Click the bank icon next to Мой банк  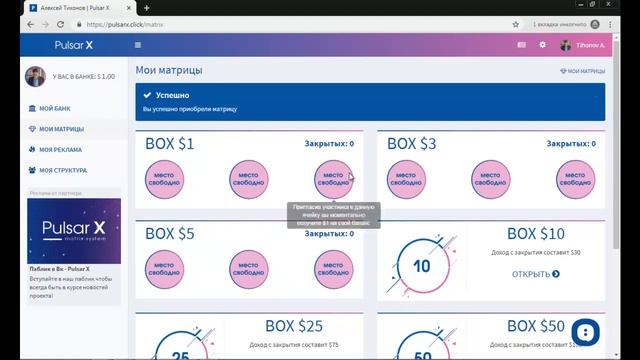[x=32, y=108]
